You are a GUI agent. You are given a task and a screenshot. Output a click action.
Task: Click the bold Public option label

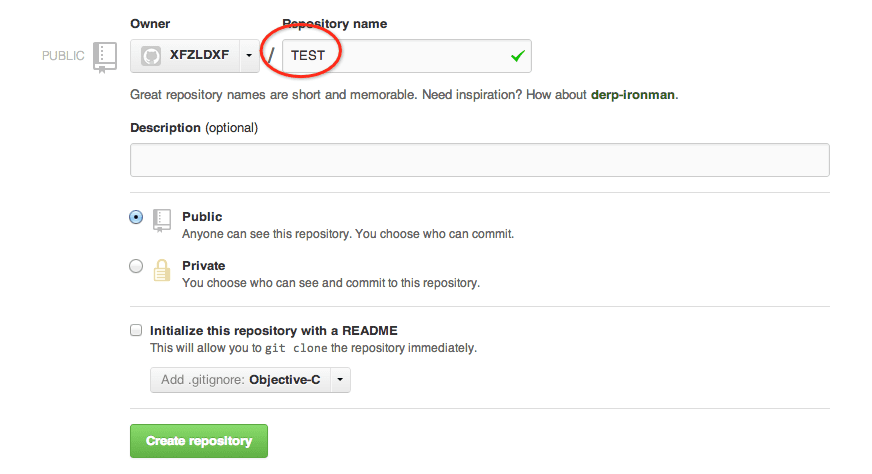pyautogui.click(x=202, y=217)
